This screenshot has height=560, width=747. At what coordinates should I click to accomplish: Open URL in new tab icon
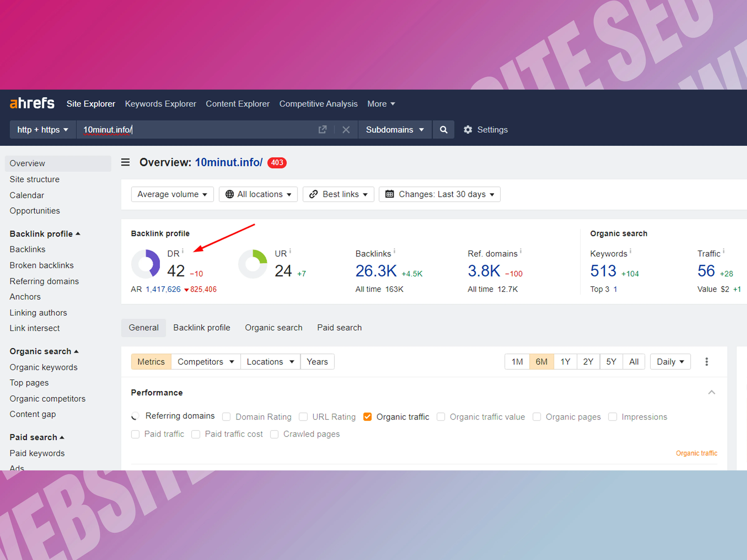coord(322,130)
